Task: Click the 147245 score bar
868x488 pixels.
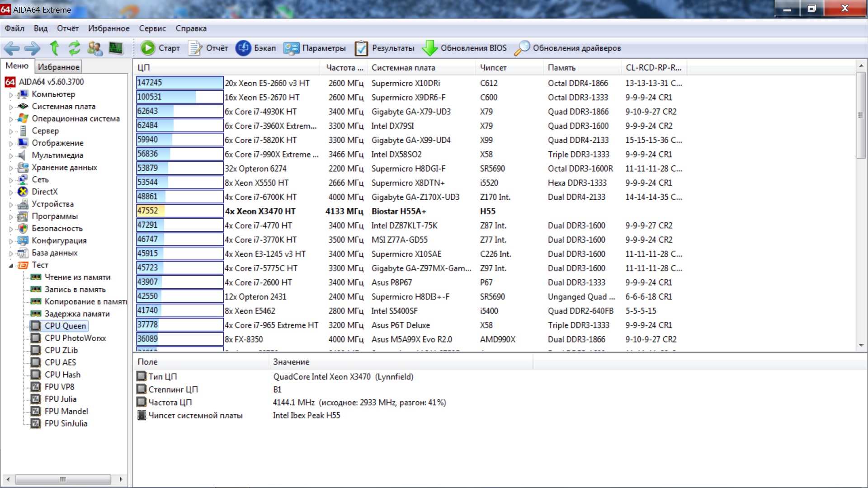Action: pos(179,83)
